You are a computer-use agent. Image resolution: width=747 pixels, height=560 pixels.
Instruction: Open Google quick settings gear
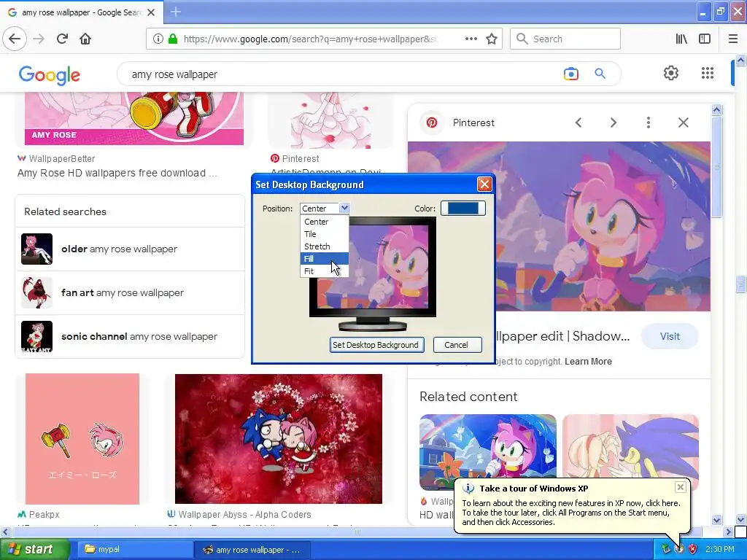pyautogui.click(x=671, y=73)
